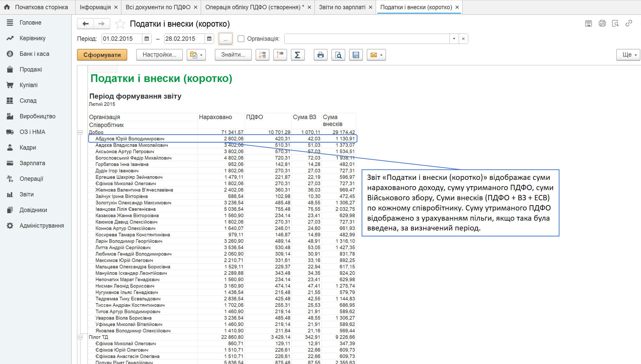Open Керівнику section in sidebar
Viewport: 641px width, 364px height.
(x=35, y=38)
